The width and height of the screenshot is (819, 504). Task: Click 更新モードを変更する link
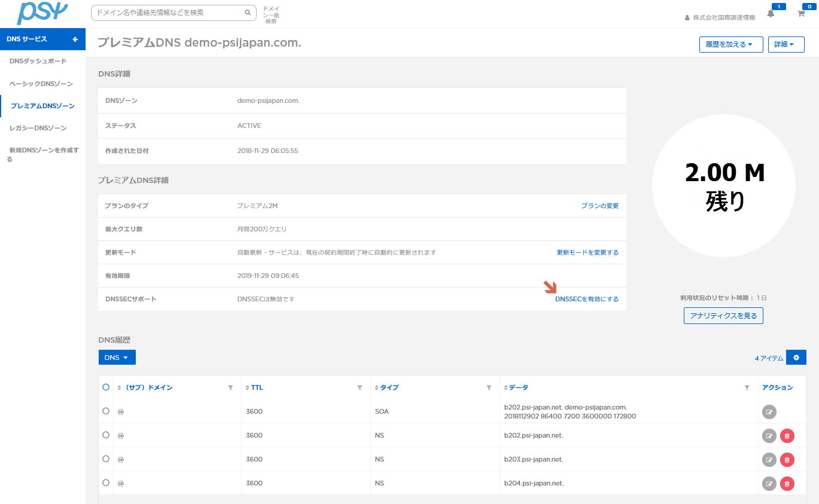point(587,253)
